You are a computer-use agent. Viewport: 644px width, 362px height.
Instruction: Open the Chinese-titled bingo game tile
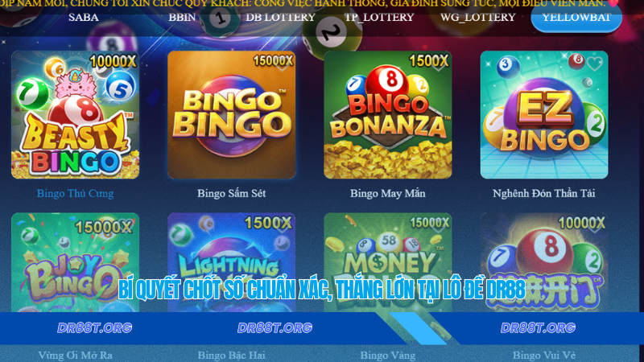pyautogui.click(x=544, y=262)
